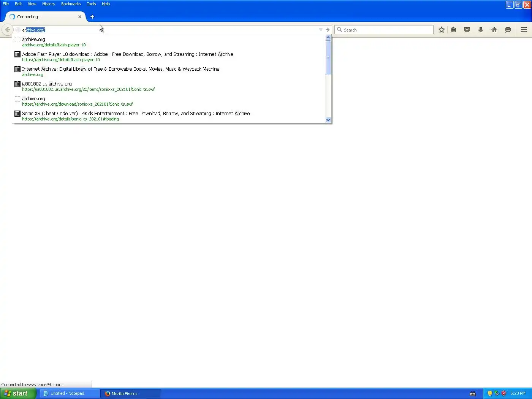Image resolution: width=532 pixels, height=399 pixels.
Task: Click archive icon beside ia801802.us.archive.org
Action: (x=17, y=84)
